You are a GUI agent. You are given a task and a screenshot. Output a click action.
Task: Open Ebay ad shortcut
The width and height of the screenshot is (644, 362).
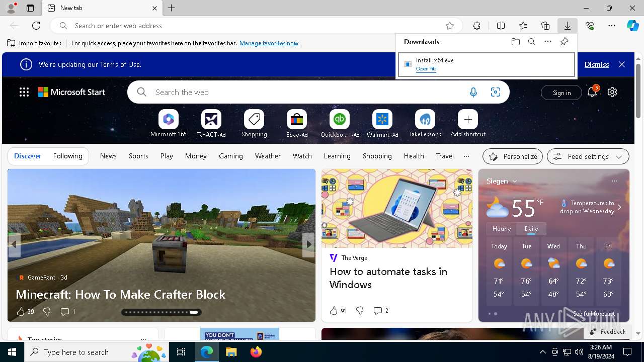click(x=297, y=124)
